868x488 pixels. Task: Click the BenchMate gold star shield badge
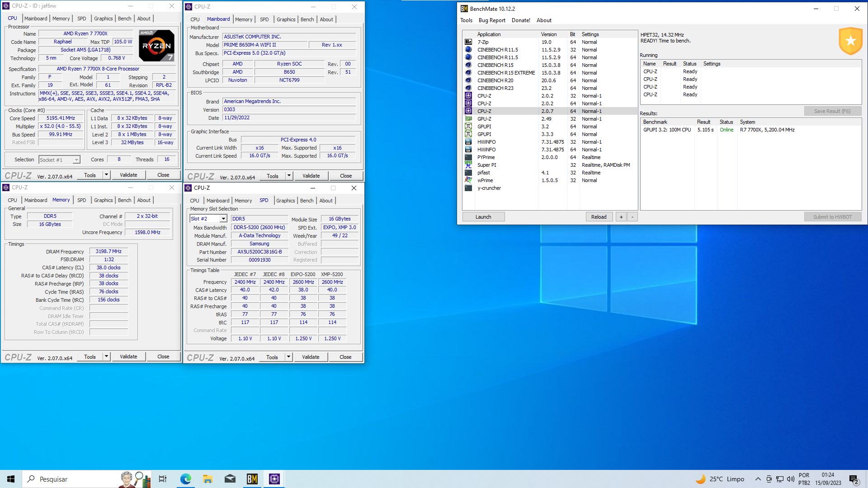pyautogui.click(x=850, y=41)
